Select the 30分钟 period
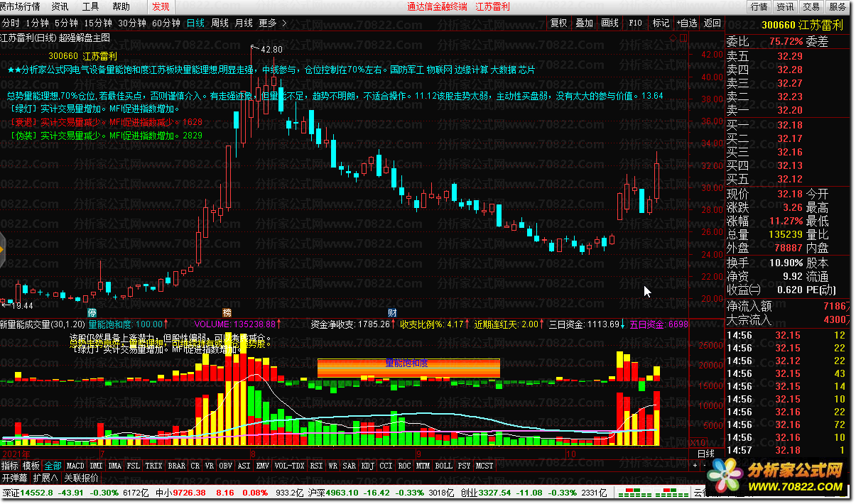856x504 pixels. [x=132, y=23]
